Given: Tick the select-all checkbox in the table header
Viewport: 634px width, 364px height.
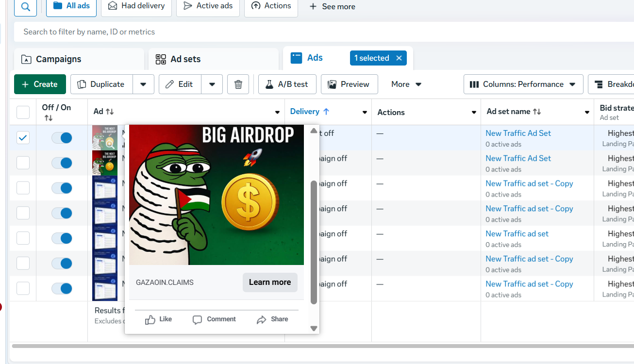Looking at the screenshot, I should (23, 112).
